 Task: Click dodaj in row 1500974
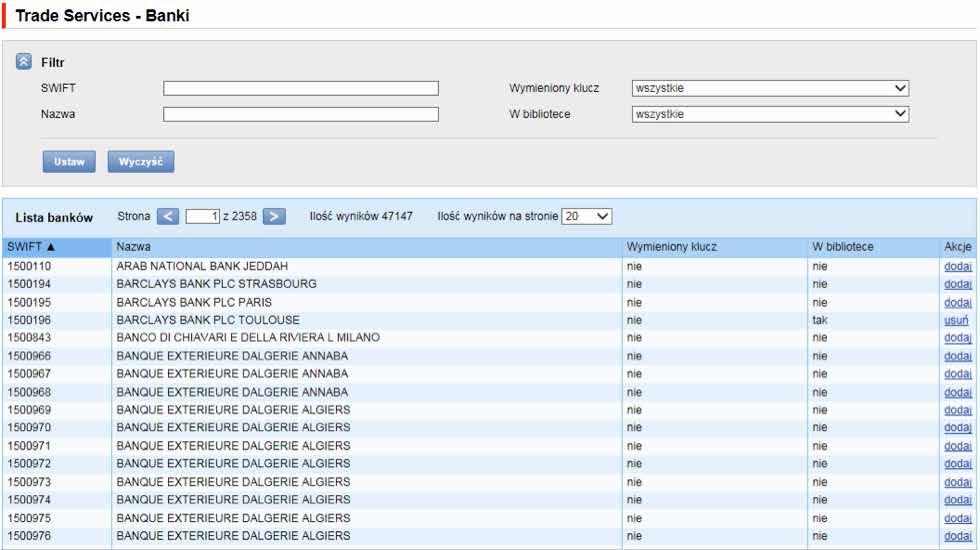coord(958,500)
